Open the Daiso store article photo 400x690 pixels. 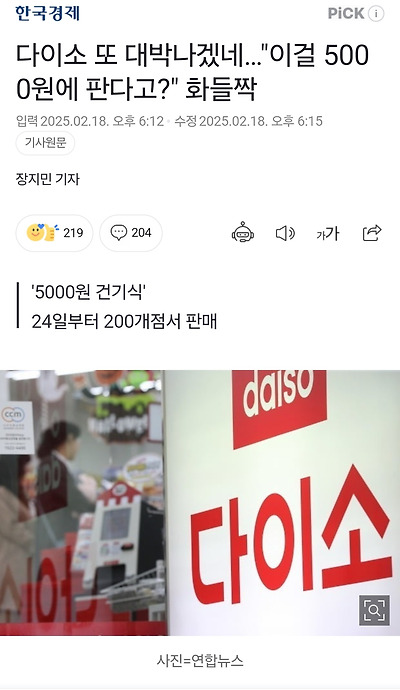tap(200, 503)
